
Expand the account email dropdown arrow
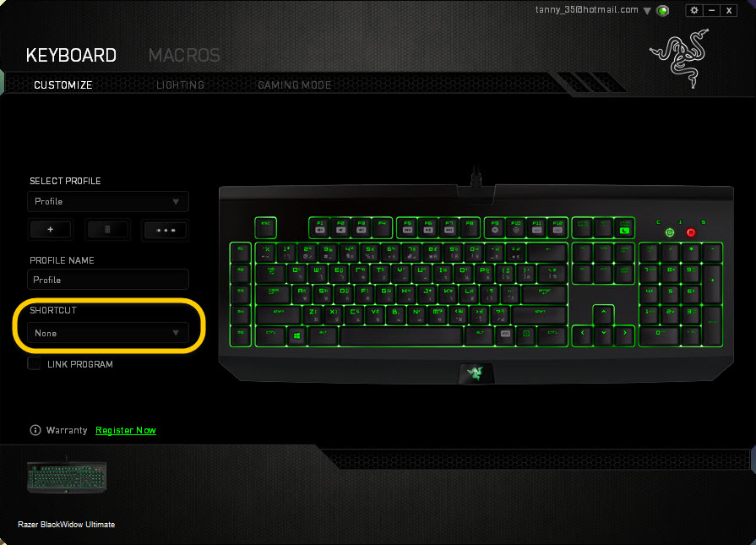[x=647, y=11]
